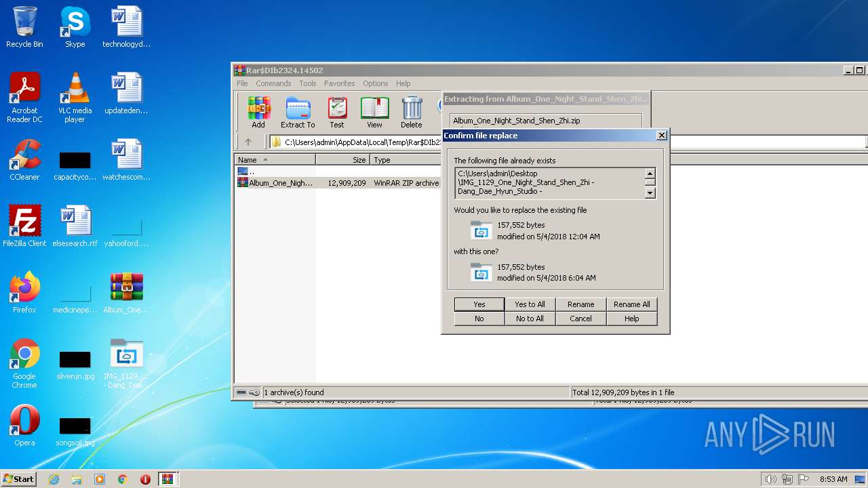This screenshot has width=868, height=488.
Task: Open the Commands menu
Action: click(x=273, y=83)
